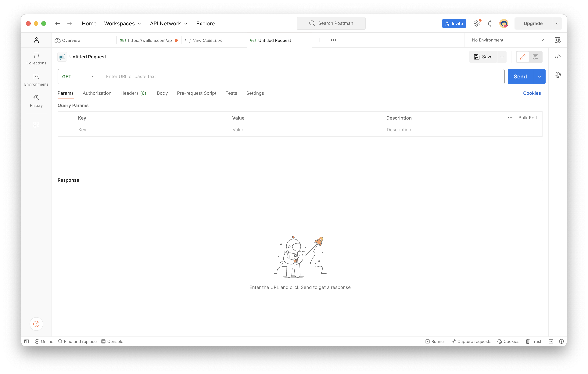
Task: Open the Collections sidebar panel
Action: tap(36, 59)
